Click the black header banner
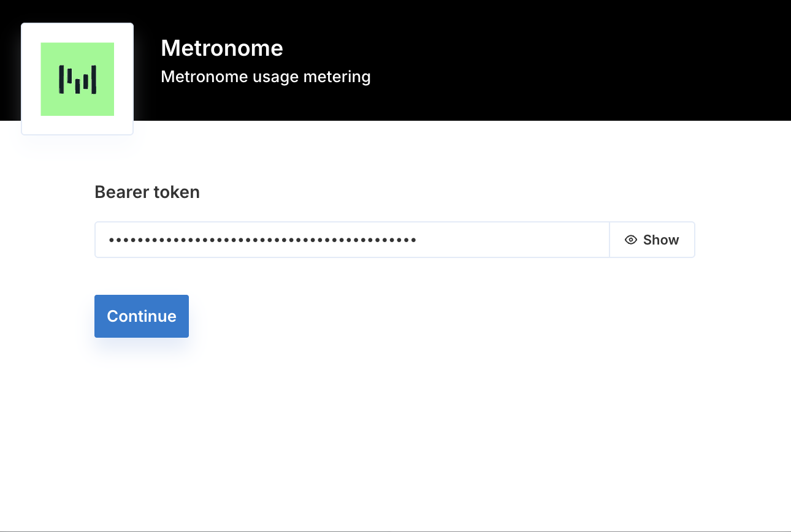Image resolution: width=791 pixels, height=532 pixels. [x=460, y=60]
